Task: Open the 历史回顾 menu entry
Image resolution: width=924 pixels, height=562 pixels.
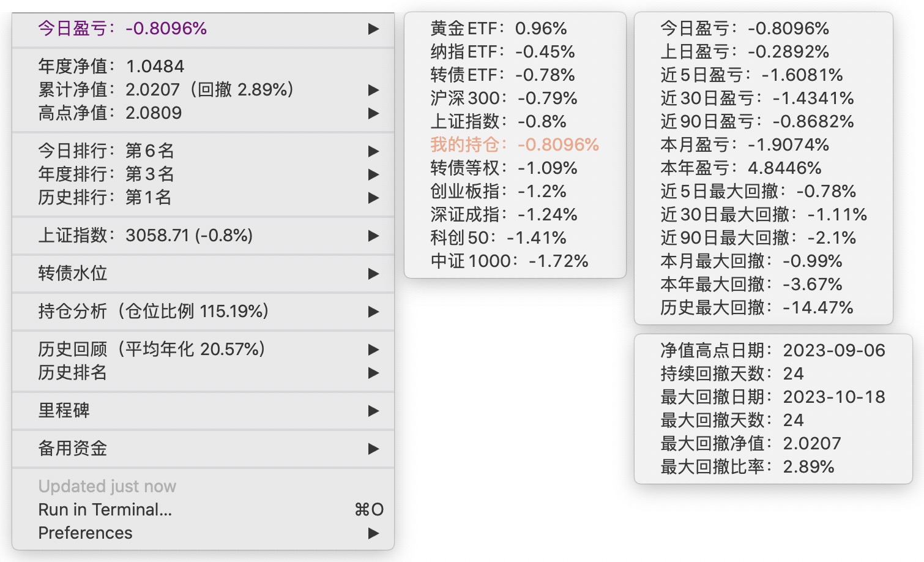Action: (151, 349)
